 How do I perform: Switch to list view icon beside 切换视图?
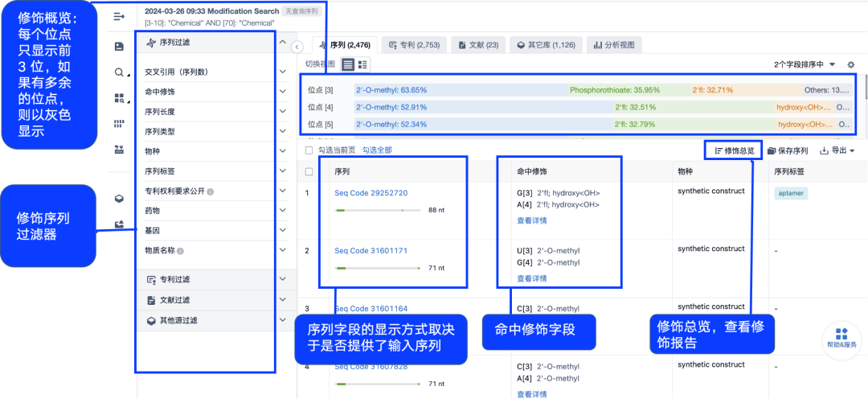[x=348, y=64]
